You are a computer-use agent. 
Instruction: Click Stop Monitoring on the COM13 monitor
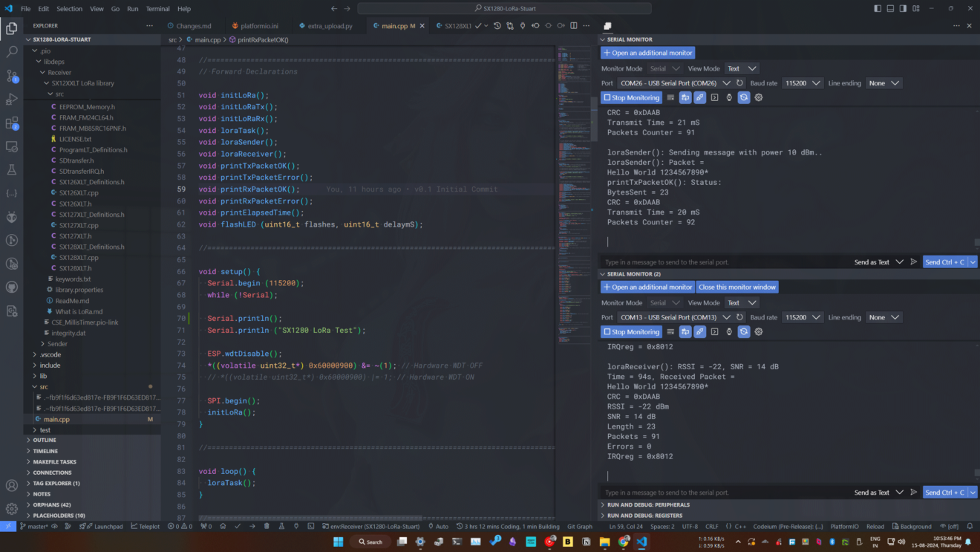[x=631, y=332]
